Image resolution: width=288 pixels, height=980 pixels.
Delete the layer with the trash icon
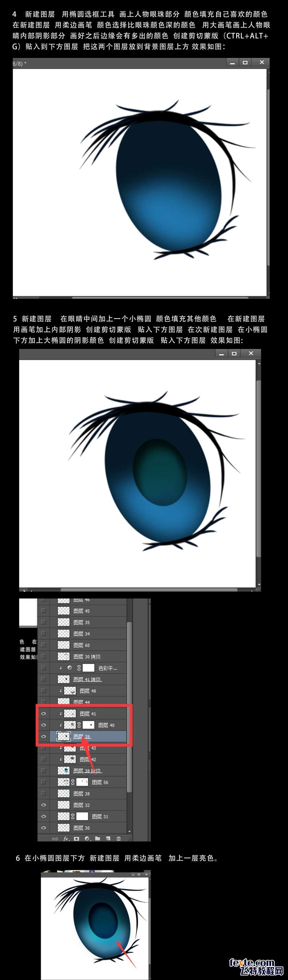[118, 838]
